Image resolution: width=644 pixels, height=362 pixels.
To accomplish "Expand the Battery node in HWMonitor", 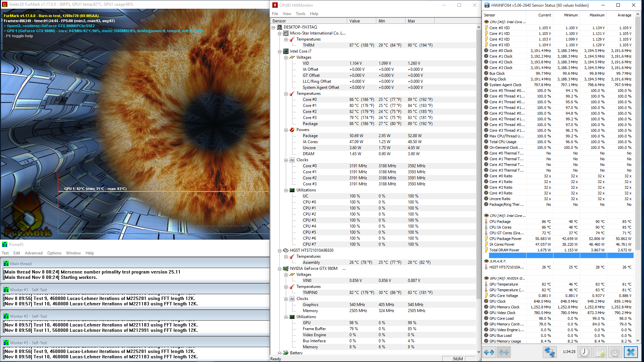I will click(x=279, y=353).
